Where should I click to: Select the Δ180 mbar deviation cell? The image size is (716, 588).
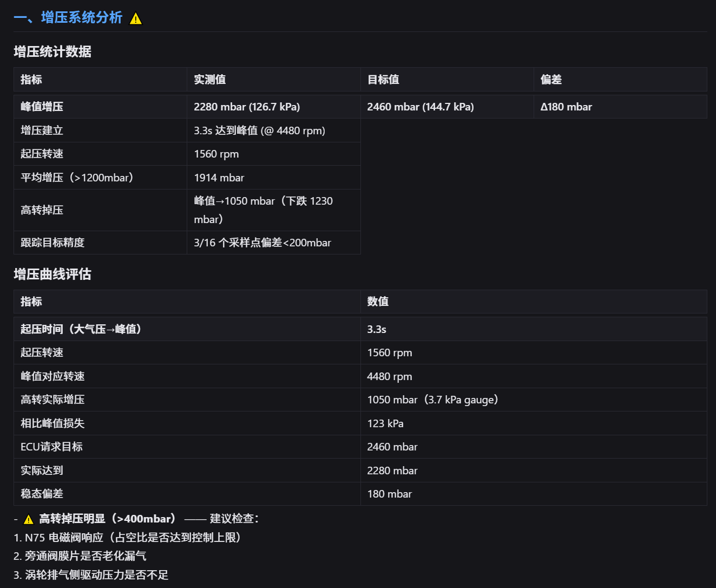click(x=566, y=107)
